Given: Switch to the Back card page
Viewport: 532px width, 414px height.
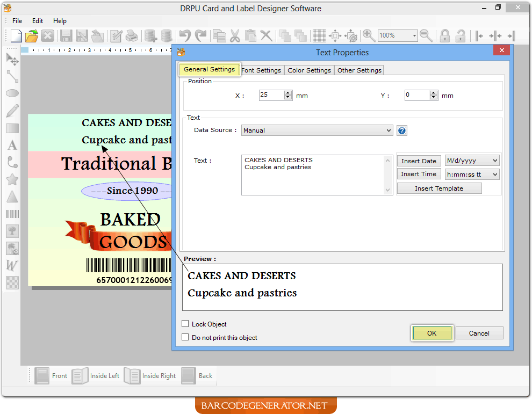Looking at the screenshot, I should click(197, 376).
